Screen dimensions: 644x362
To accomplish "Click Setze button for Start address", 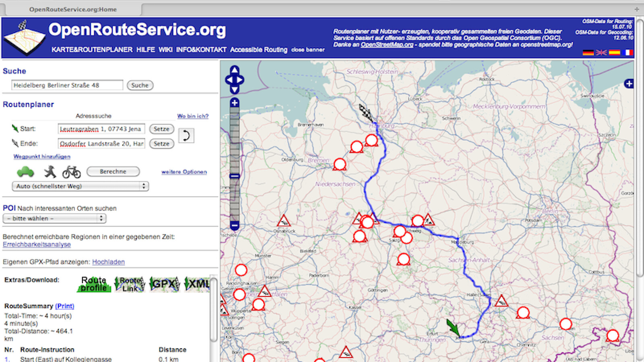I will [161, 129].
